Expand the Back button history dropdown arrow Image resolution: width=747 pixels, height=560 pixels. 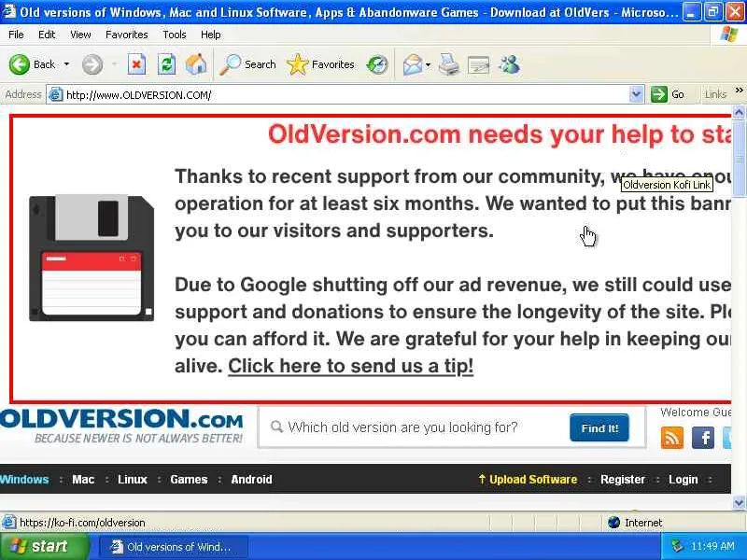66,64
